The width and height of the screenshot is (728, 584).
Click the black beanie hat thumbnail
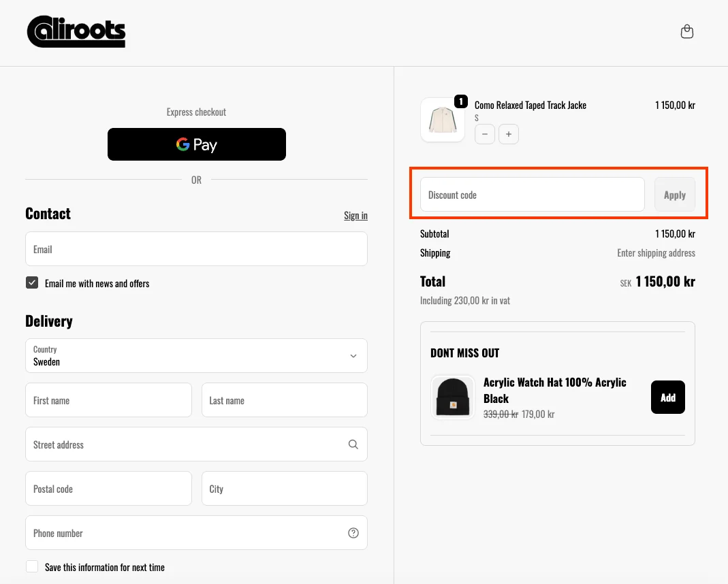[x=453, y=397]
